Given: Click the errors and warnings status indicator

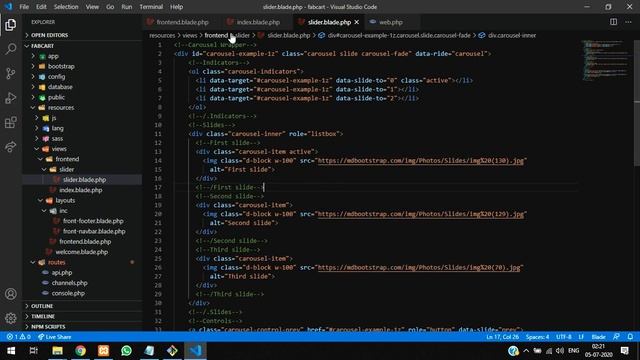Looking at the screenshot, I should (x=18, y=337).
